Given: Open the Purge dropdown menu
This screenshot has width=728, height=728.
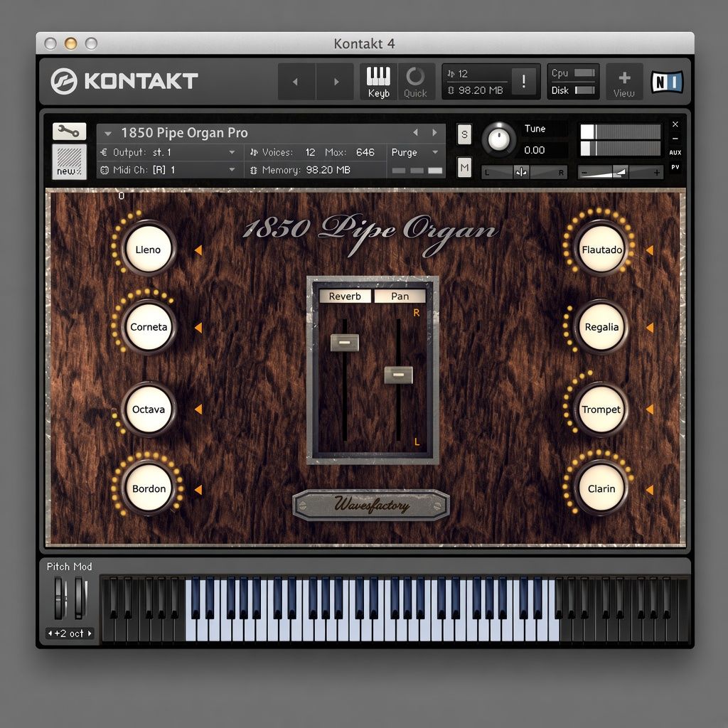Looking at the screenshot, I should coord(414,152).
